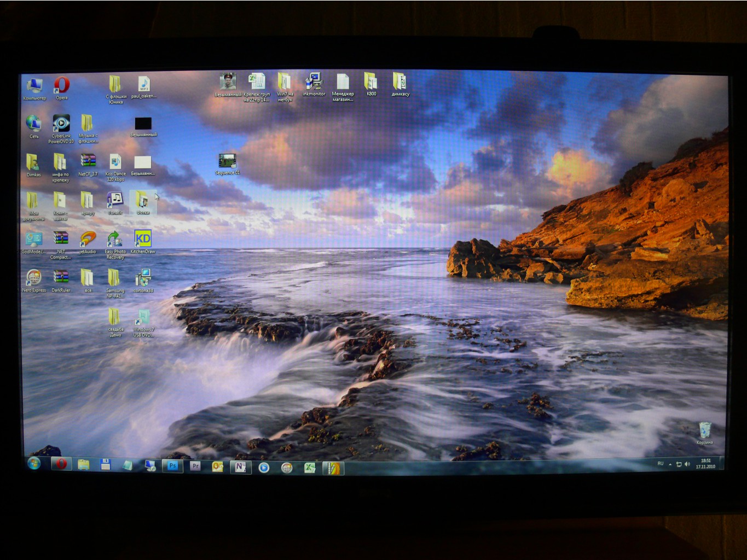Launch Excel from the taskbar
Image resolution: width=747 pixels, height=560 pixels.
pos(309,468)
